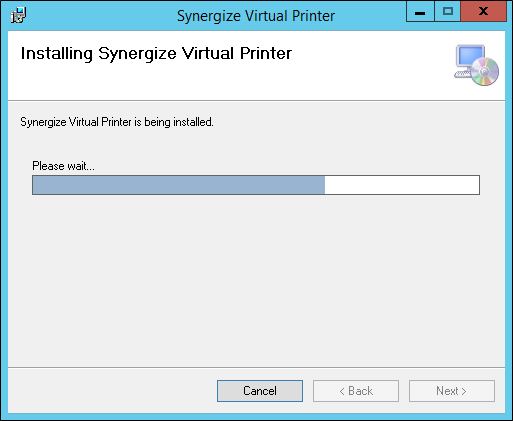Viewport: 513px width, 421px height.
Task: Click the blank gray area below the progress bar
Action: point(256,280)
